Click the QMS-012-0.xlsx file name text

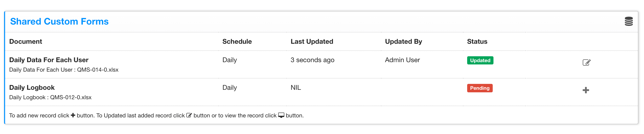[x=71, y=97]
